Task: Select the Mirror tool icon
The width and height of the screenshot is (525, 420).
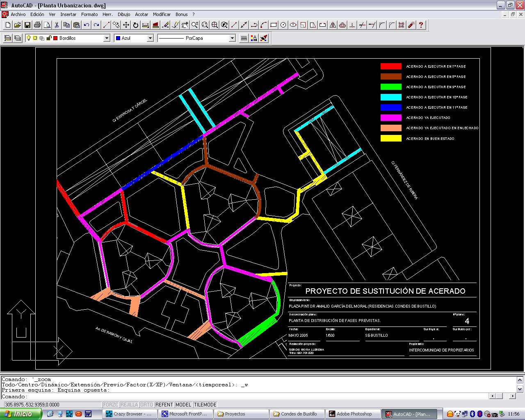Action: click(333, 25)
